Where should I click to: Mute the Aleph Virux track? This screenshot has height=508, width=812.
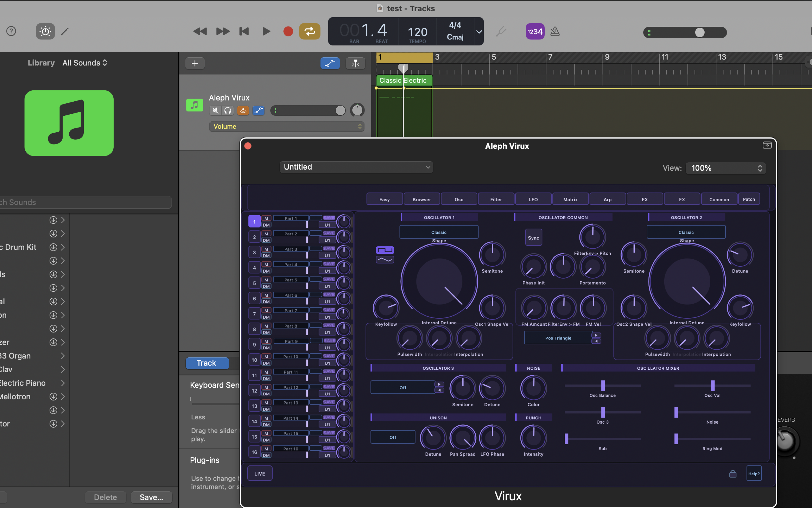tap(215, 111)
